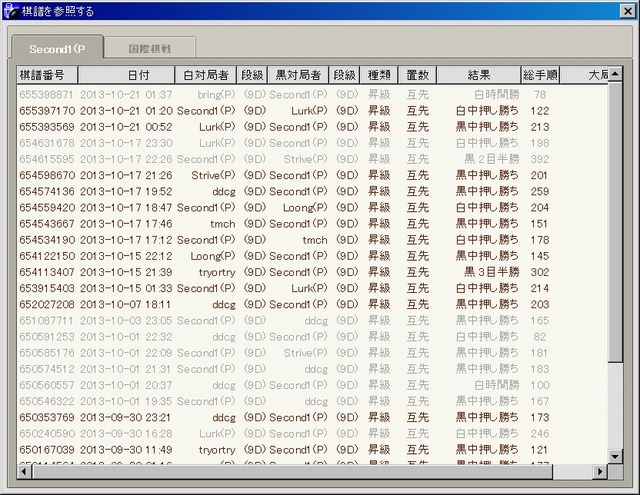The image size is (640, 495).
Task: Sort by 黒対局者 column header
Action: click(x=298, y=75)
